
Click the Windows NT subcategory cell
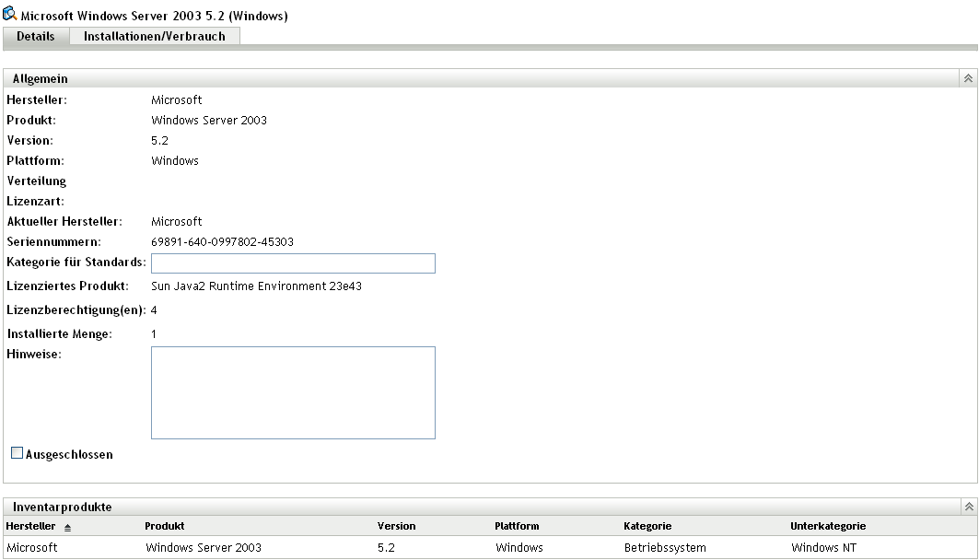823,547
